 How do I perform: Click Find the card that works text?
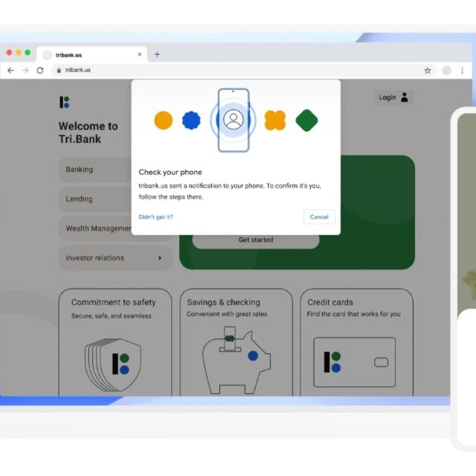coord(354,314)
